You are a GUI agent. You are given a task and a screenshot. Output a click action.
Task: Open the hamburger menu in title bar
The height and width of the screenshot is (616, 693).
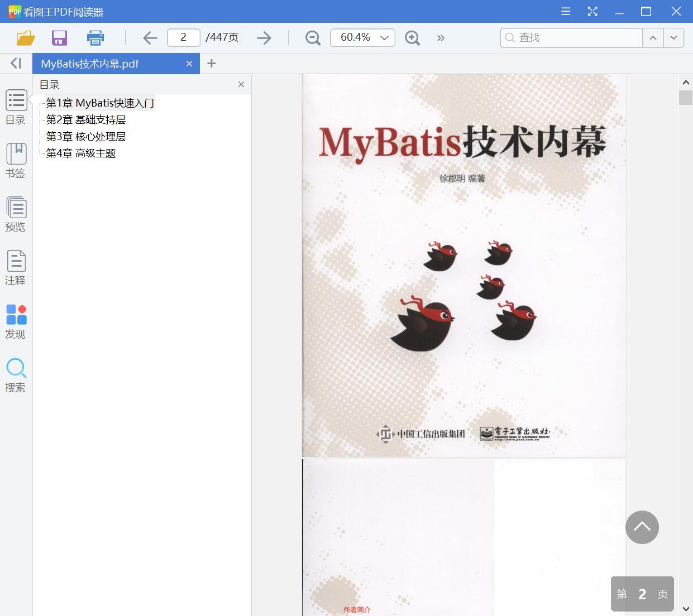[566, 11]
